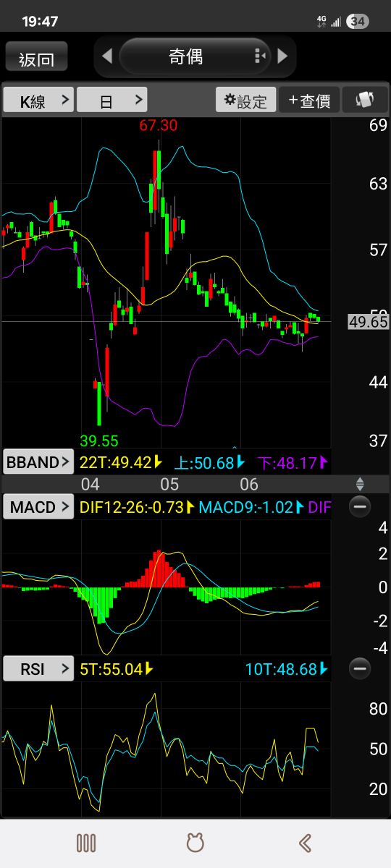Screen dimensions: 391x868
Task: Tap the rotate screen icon
Action: tap(366, 101)
